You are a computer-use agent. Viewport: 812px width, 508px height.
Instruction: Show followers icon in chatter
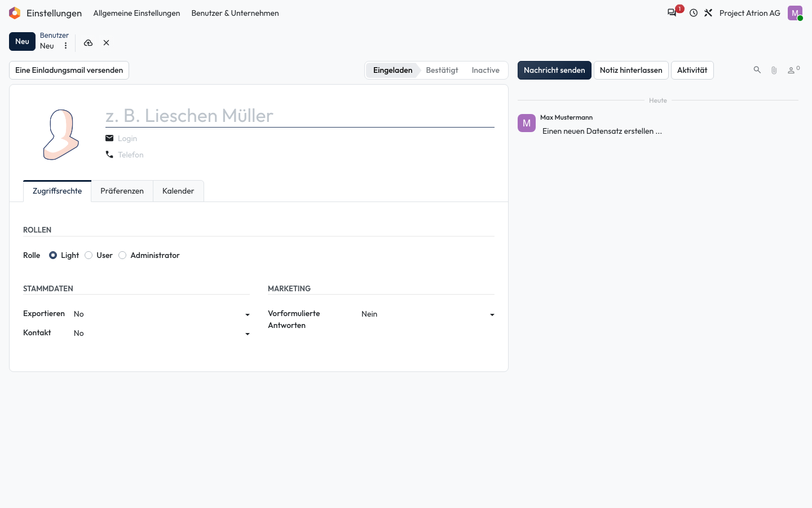793,70
